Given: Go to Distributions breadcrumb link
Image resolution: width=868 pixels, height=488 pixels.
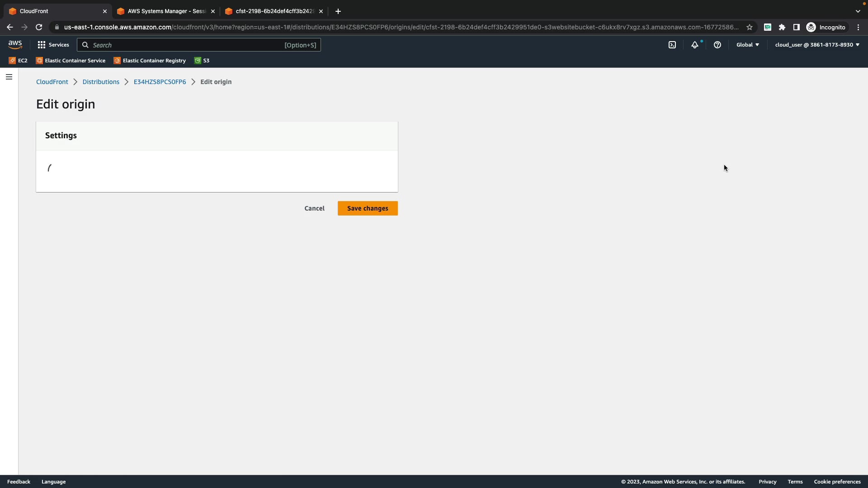Looking at the screenshot, I should click(x=101, y=82).
